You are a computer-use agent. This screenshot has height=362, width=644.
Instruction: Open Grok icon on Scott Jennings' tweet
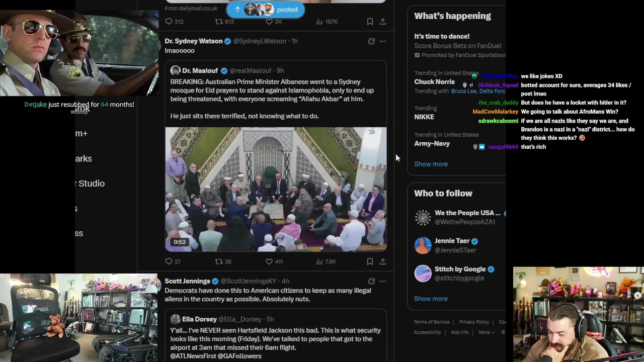371,282
